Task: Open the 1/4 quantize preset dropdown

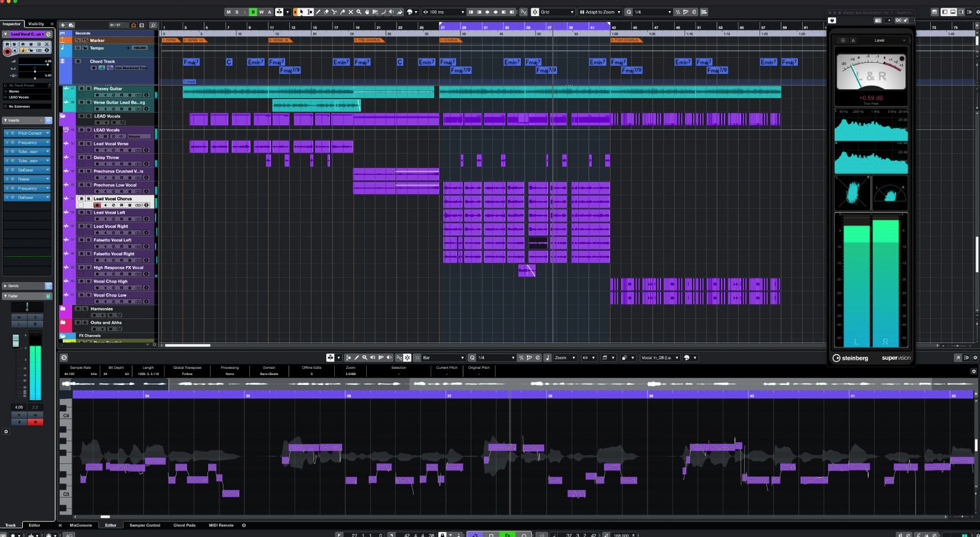Action: [653, 12]
